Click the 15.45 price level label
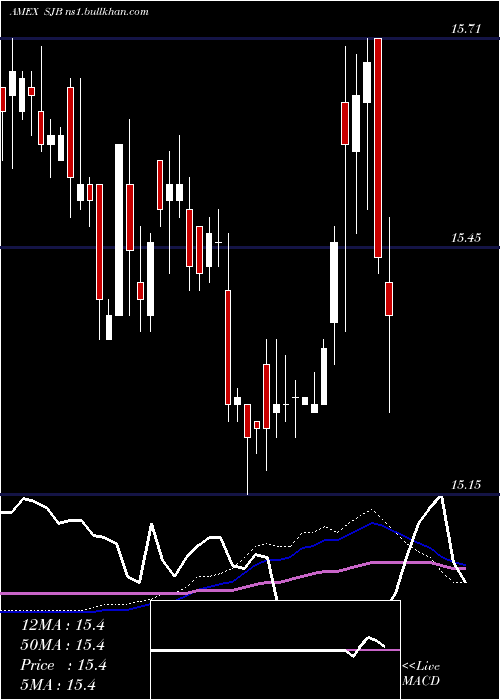 466,238
